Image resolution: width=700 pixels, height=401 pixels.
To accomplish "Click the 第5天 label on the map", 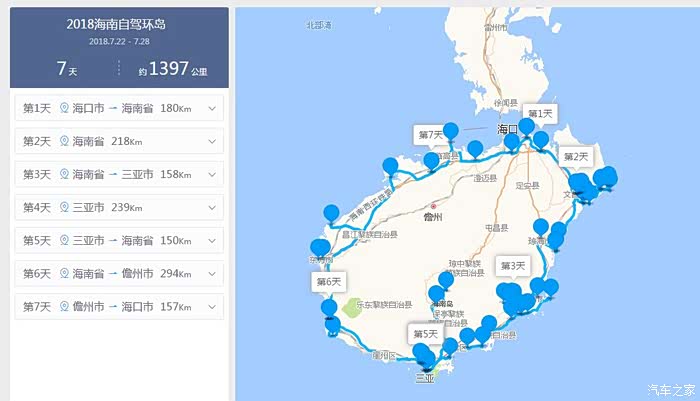I will click(425, 334).
